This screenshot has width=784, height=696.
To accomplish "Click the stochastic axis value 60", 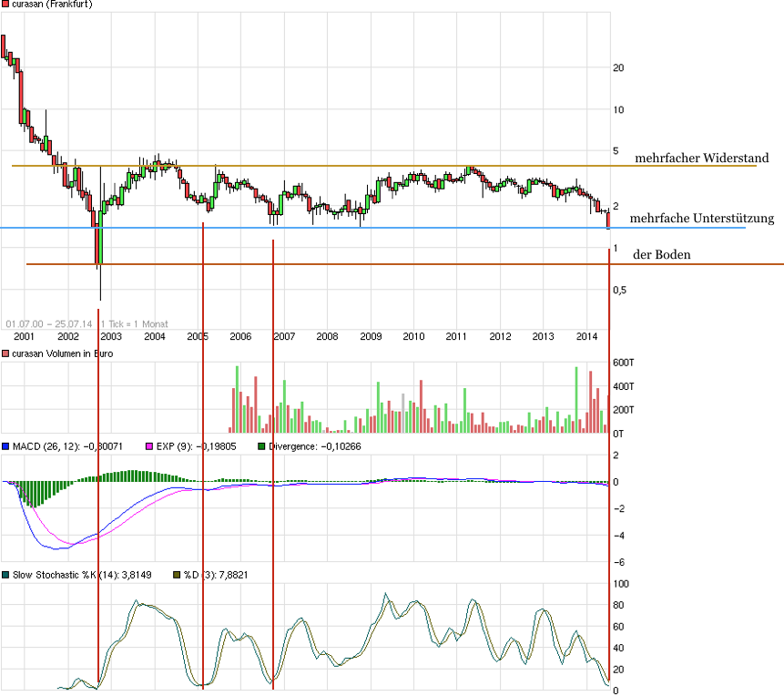I will coord(618,627).
